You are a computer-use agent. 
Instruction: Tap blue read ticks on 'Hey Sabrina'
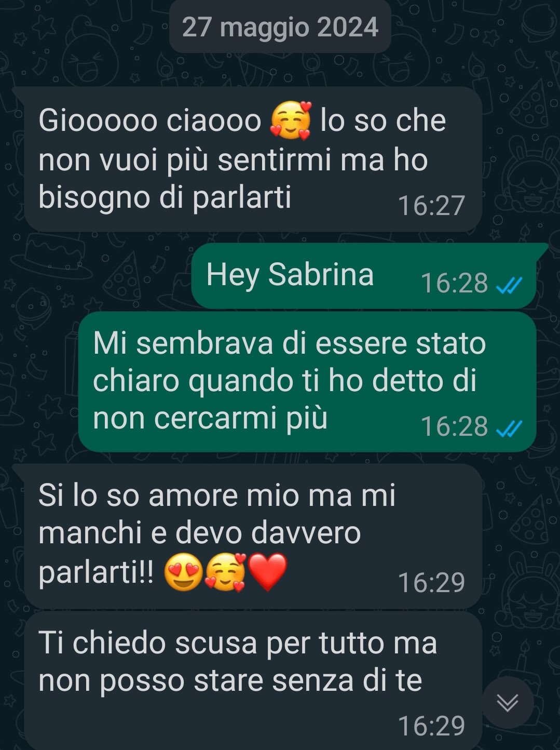click(x=509, y=285)
